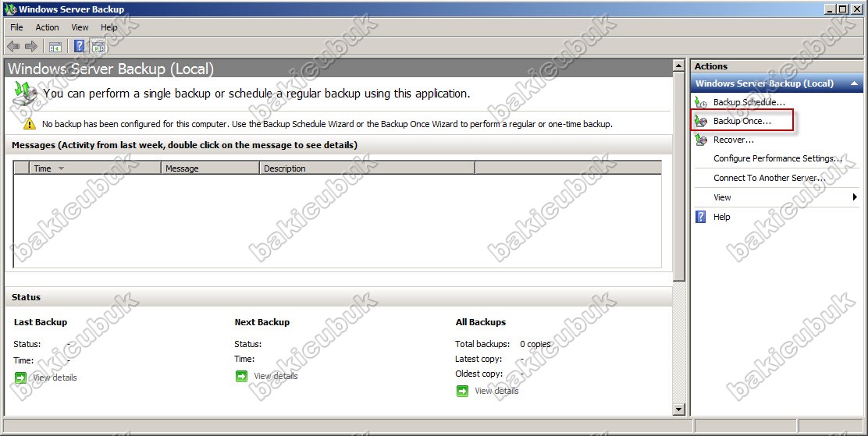Open the File menu
The height and width of the screenshot is (436, 868).
click(x=16, y=27)
